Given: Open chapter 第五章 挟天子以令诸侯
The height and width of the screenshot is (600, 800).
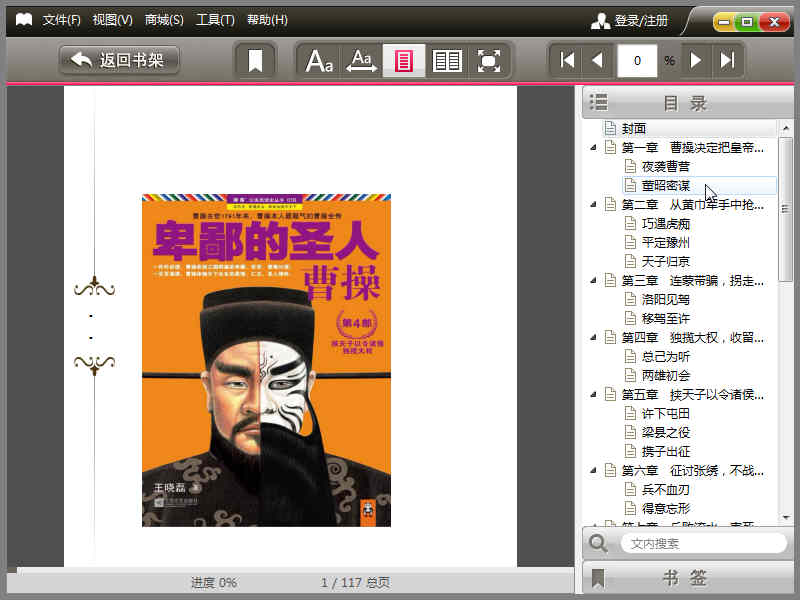Looking at the screenshot, I should point(692,395).
